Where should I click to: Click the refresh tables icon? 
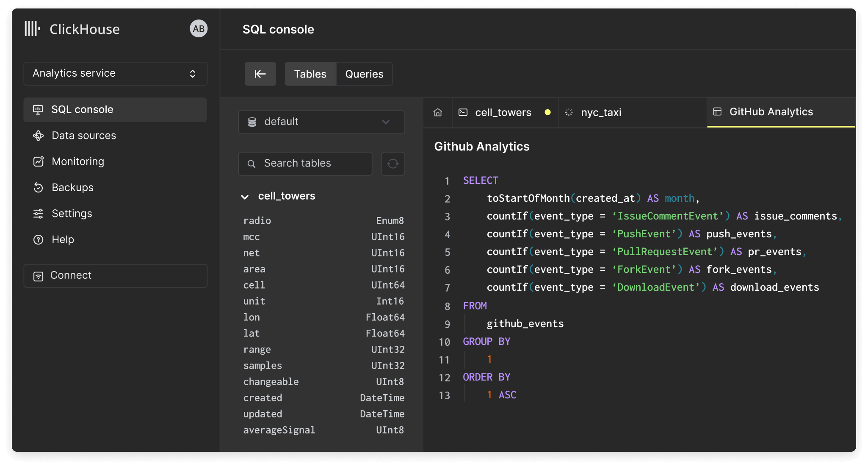tap(393, 164)
